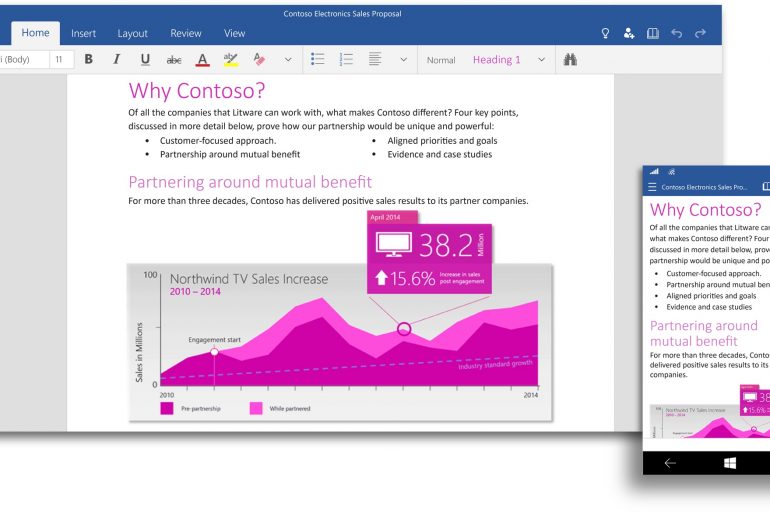Insert a bulleted list
The image size is (770, 513).
318,60
